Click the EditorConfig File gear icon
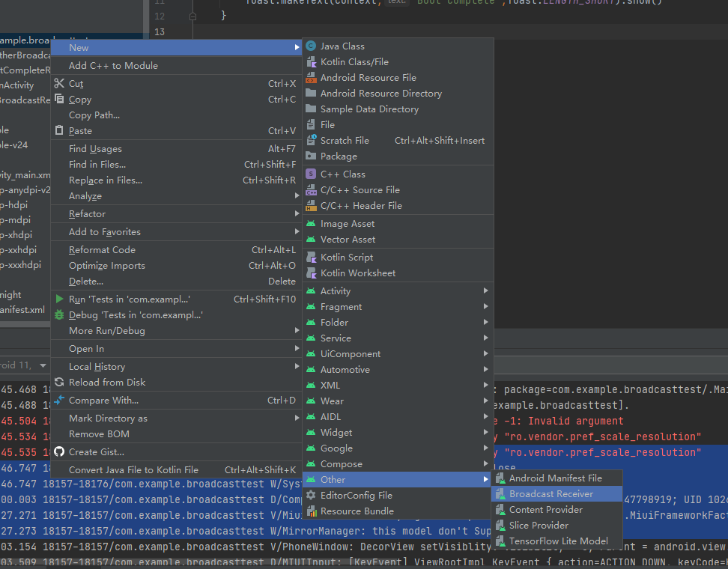 pyautogui.click(x=311, y=495)
